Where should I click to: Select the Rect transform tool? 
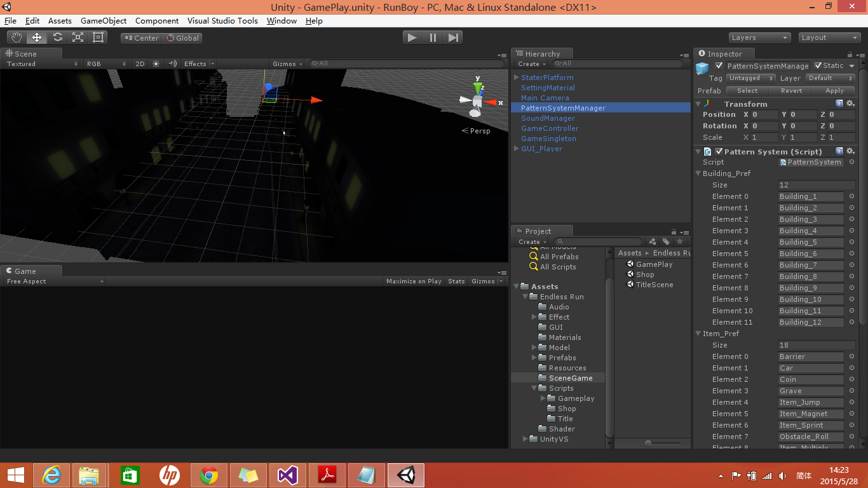[x=97, y=37]
